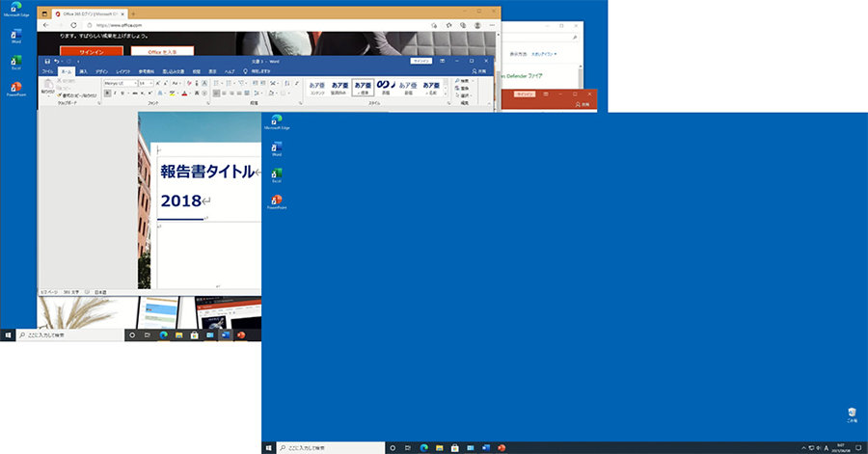Click サインイン in the PowerPoint window
Viewport: 868px width, 454px height.
pos(525,94)
